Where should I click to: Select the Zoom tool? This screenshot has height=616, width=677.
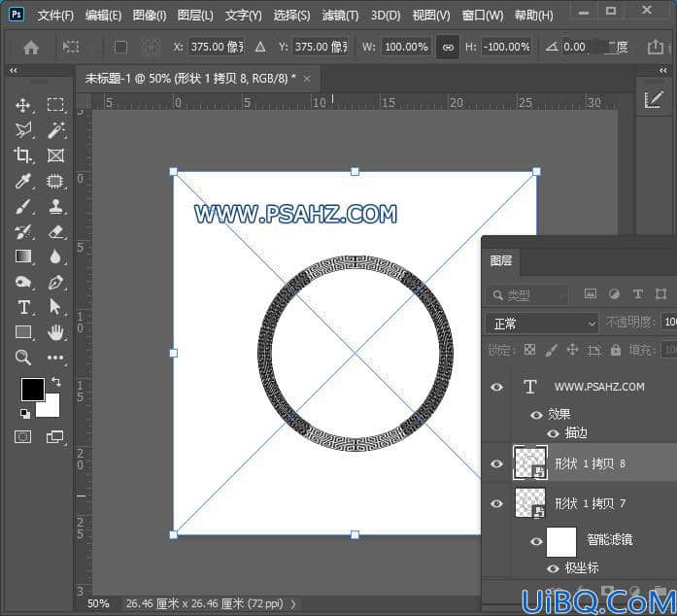[x=22, y=358]
